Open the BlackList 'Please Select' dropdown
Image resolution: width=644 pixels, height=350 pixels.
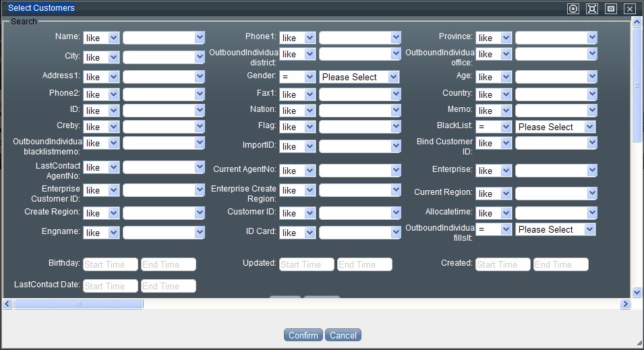click(556, 127)
